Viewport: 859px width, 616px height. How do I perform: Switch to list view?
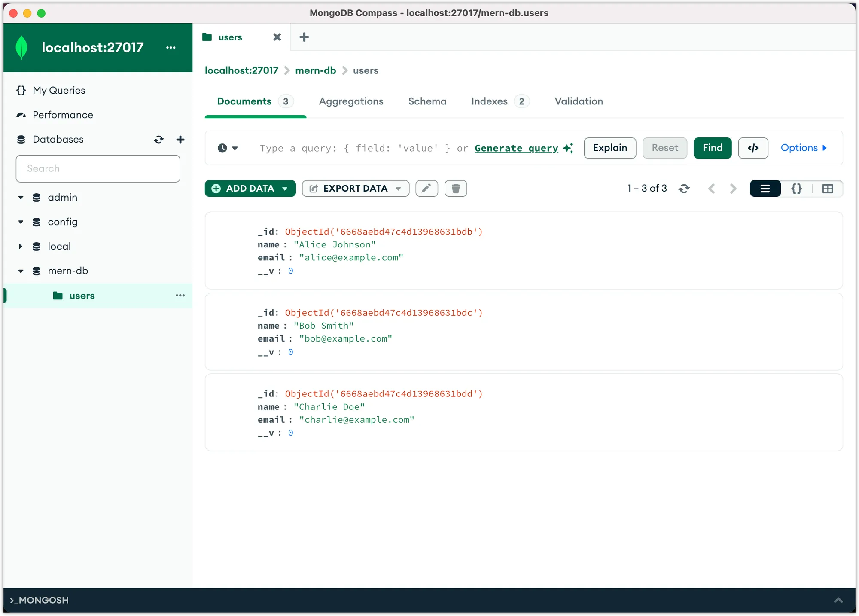[765, 189]
